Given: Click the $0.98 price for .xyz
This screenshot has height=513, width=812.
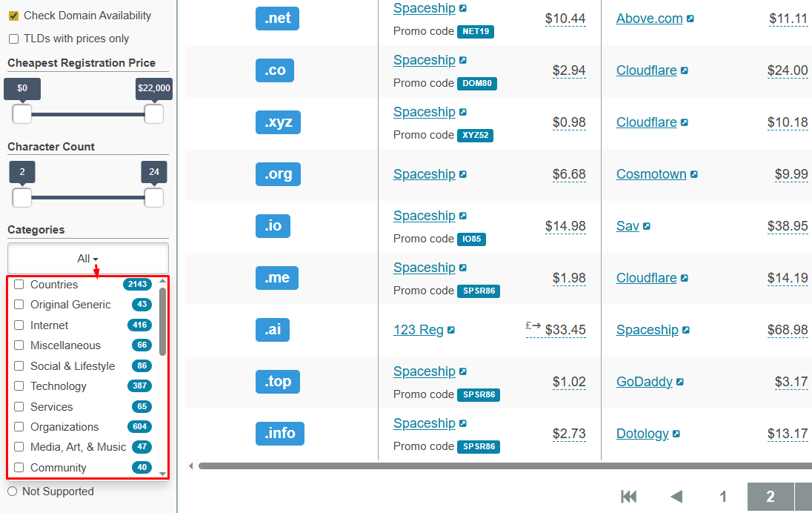Looking at the screenshot, I should point(568,122).
